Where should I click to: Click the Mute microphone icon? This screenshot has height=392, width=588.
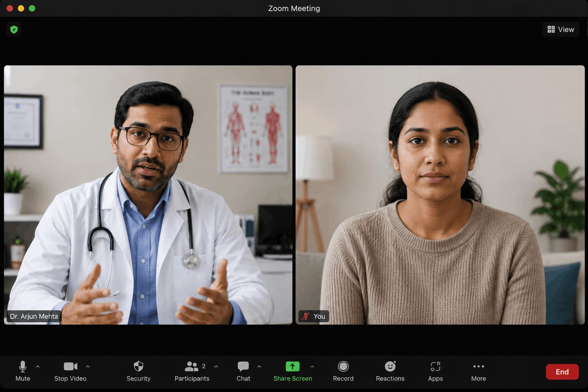click(23, 367)
